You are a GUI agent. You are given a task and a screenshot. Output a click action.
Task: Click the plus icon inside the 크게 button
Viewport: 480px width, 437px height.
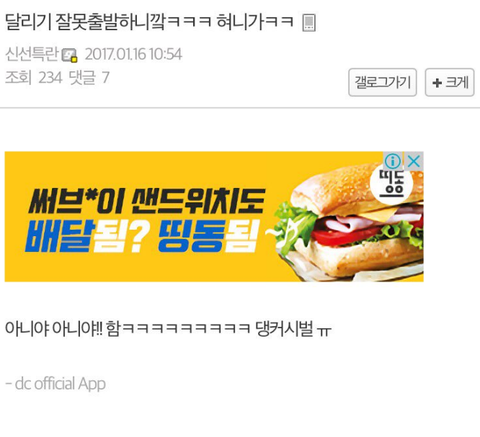point(437,83)
